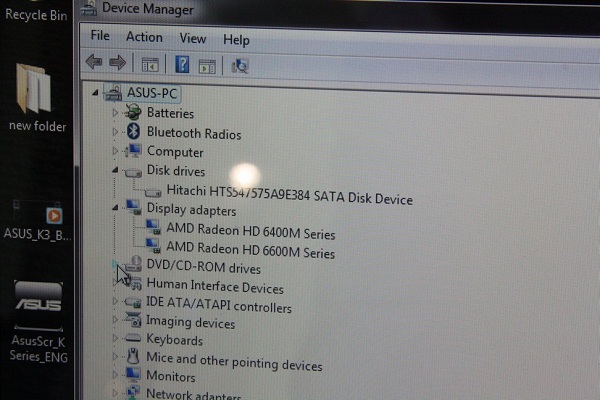The height and width of the screenshot is (400, 600).
Task: Click the Monitors category icon
Action: tap(133, 374)
